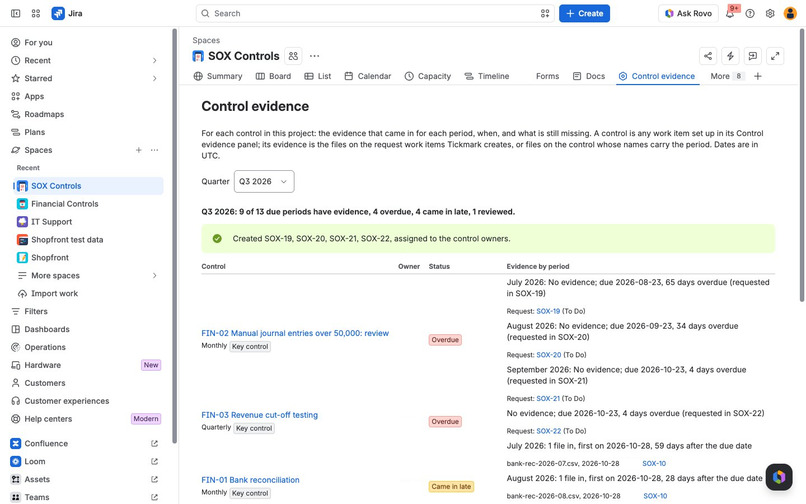The width and height of the screenshot is (806, 504).
Task: Add a tab with the plus icon
Action: tap(758, 76)
